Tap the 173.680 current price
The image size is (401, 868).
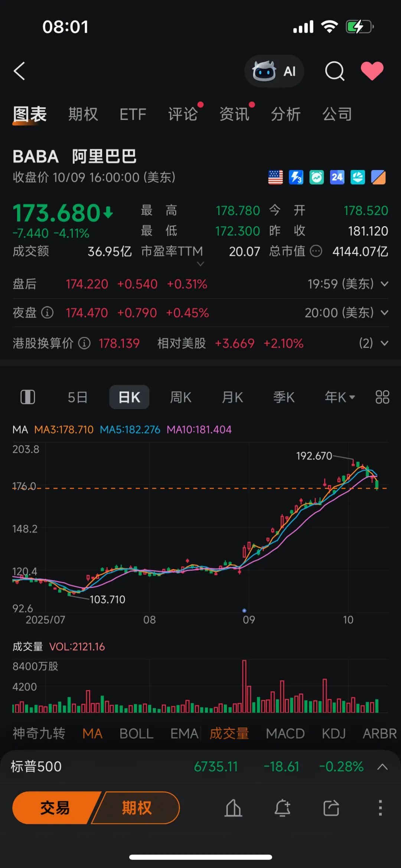[56, 213]
